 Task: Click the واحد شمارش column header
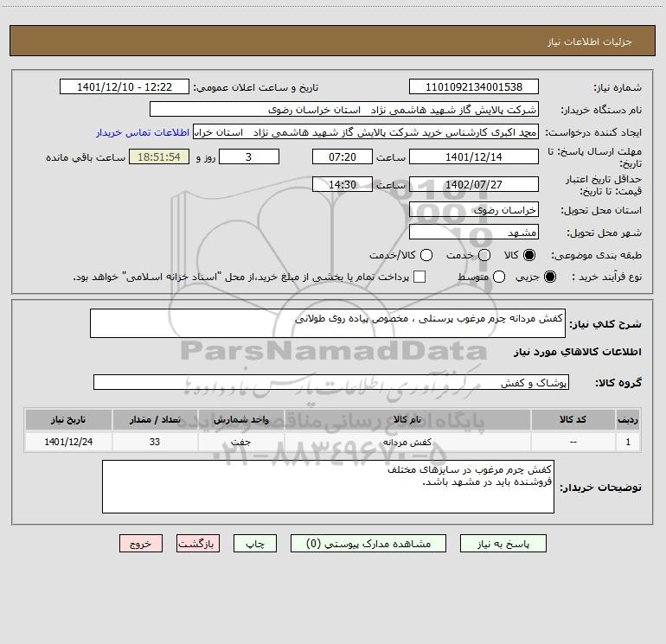click(x=240, y=419)
